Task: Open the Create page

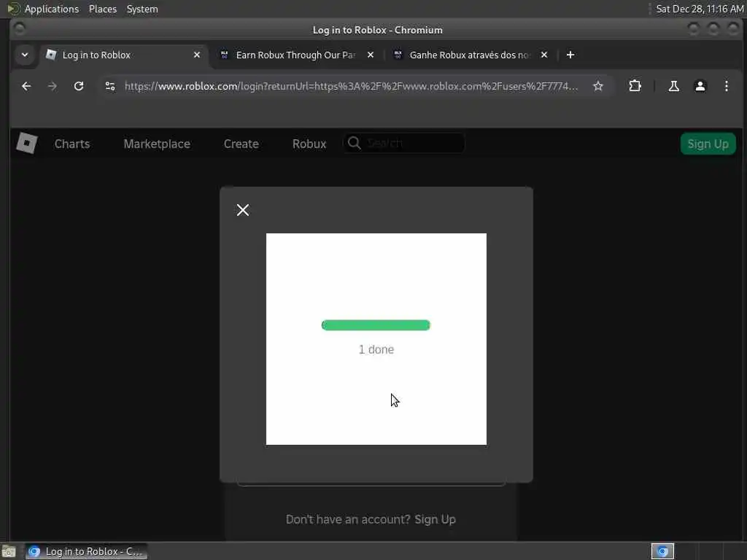Action: pos(241,144)
